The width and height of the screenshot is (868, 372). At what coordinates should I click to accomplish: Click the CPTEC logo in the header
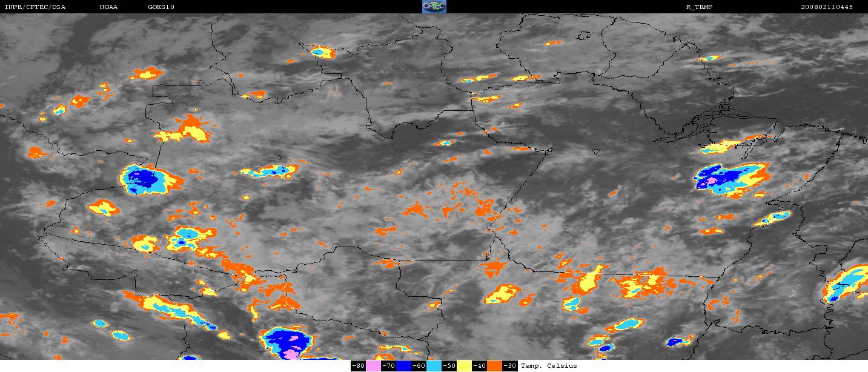[434, 7]
